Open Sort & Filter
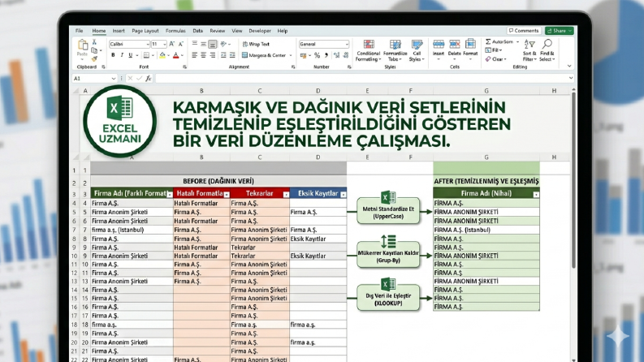Image resolution: width=644 pixels, height=362 pixels. pos(529,50)
